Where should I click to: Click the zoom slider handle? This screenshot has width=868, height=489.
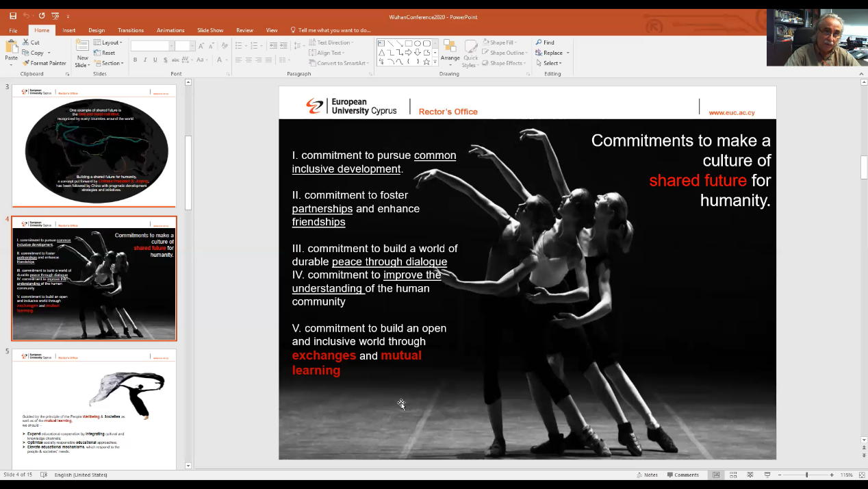806,475
